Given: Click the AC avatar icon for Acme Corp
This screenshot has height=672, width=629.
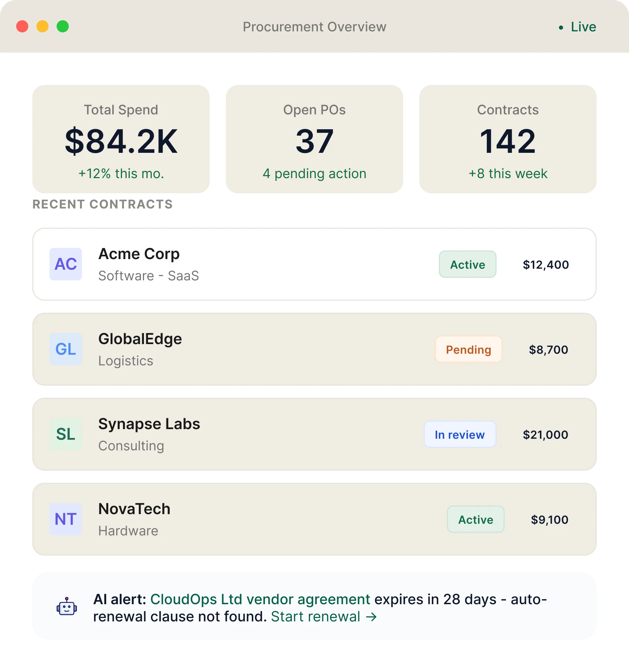Looking at the screenshot, I should (65, 264).
